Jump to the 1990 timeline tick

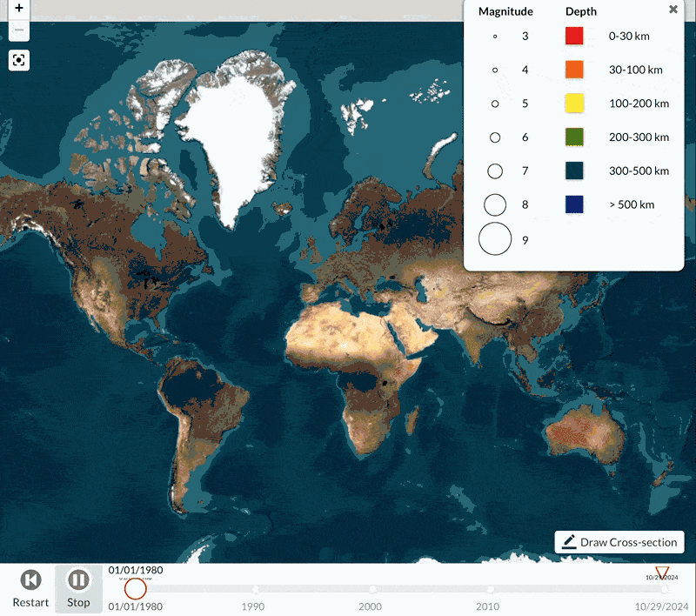[254, 590]
